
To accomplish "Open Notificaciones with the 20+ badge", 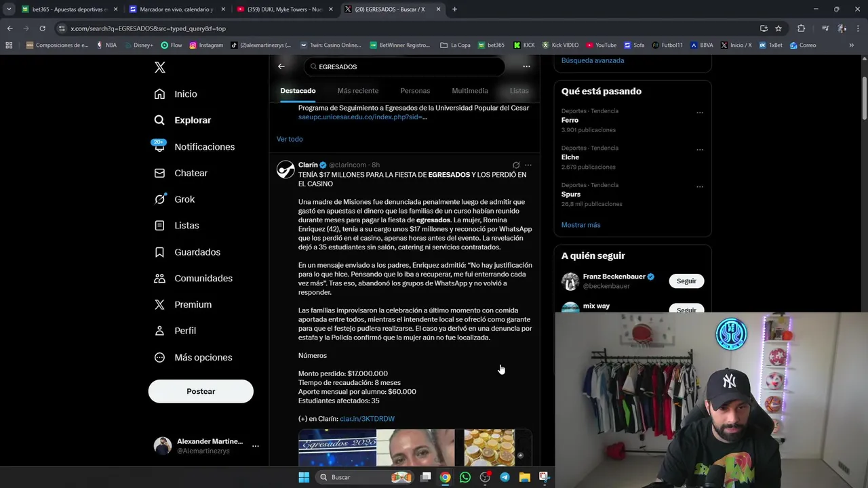I will (x=193, y=146).
